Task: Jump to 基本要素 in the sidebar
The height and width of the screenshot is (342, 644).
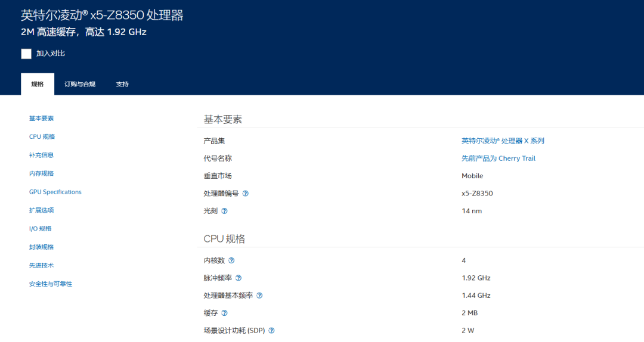Action: point(42,118)
